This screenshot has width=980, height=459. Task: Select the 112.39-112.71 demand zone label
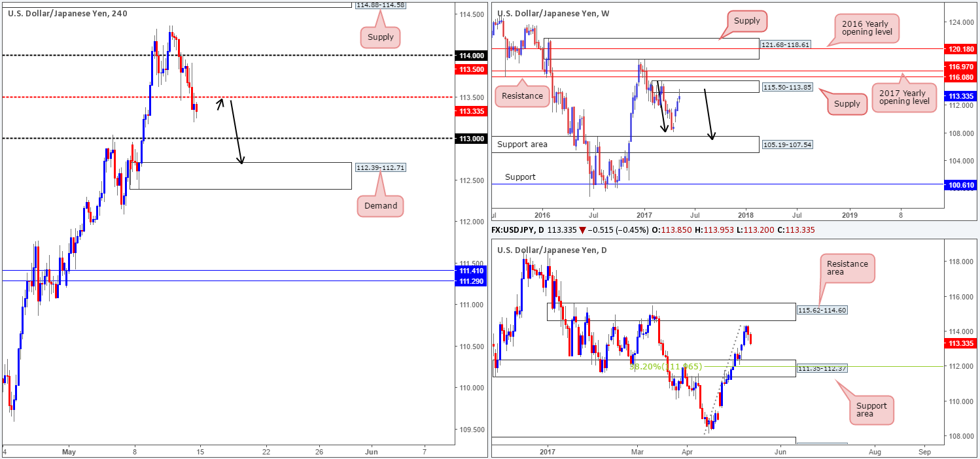pyautogui.click(x=381, y=167)
